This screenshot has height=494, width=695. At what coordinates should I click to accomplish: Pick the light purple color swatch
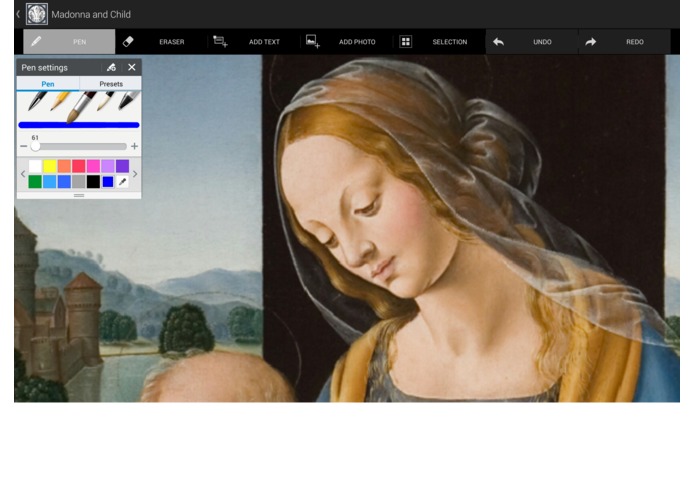click(x=108, y=166)
